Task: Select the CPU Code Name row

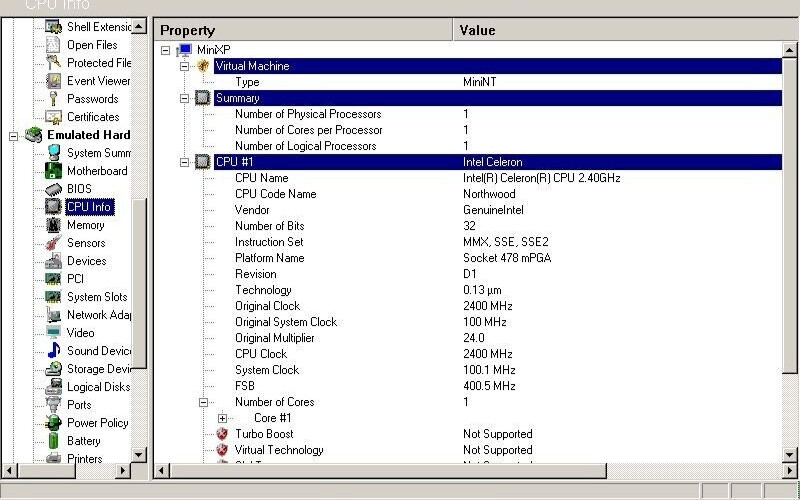Action: pos(275,194)
